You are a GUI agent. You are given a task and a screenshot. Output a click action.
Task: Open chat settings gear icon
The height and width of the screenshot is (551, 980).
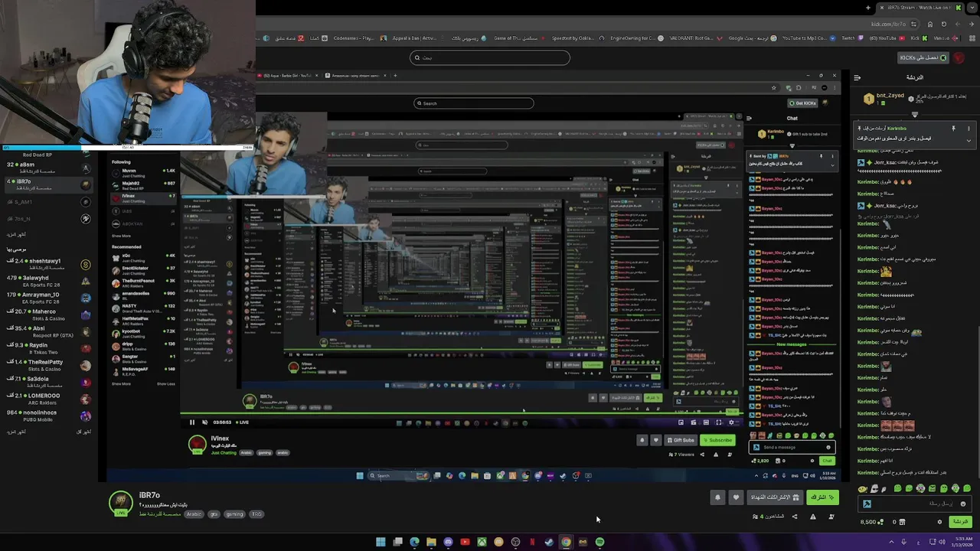point(939,522)
